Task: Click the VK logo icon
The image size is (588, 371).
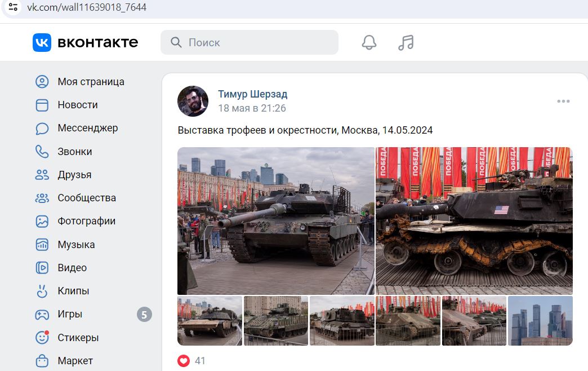Action: click(42, 42)
